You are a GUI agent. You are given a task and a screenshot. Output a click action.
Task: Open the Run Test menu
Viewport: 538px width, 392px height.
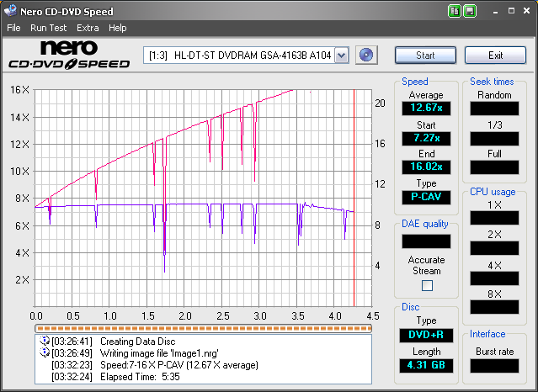coord(48,28)
